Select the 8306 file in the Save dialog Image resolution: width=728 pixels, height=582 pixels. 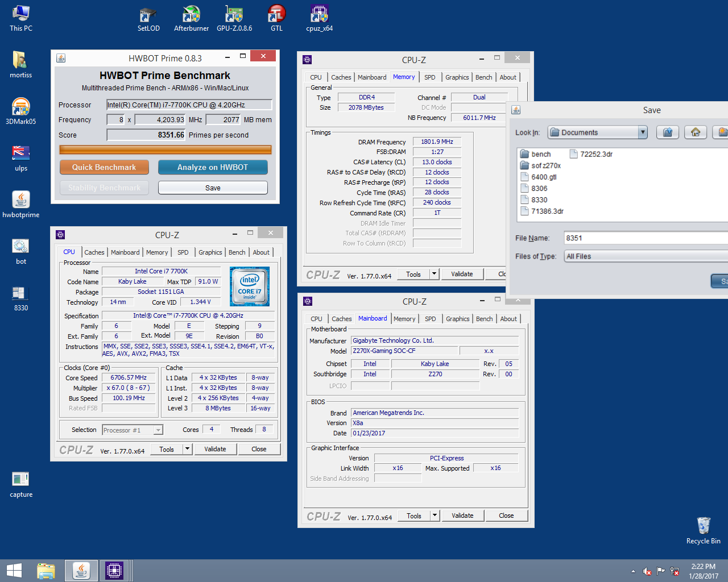coord(534,188)
